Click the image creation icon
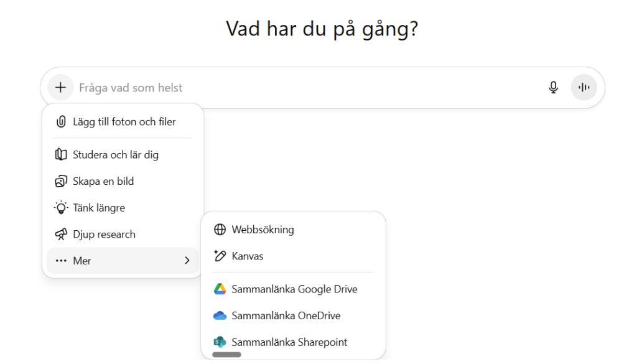 click(61, 182)
